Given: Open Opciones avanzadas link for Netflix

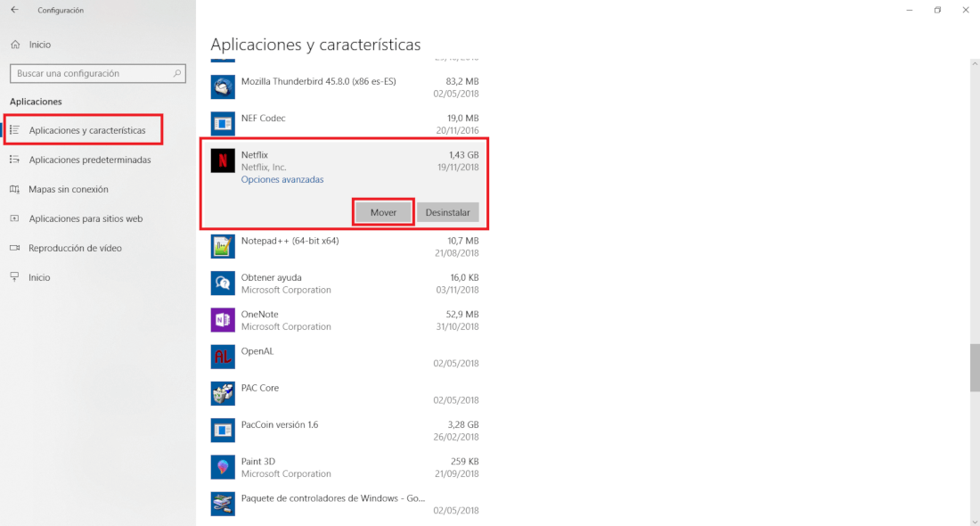Looking at the screenshot, I should [x=282, y=179].
